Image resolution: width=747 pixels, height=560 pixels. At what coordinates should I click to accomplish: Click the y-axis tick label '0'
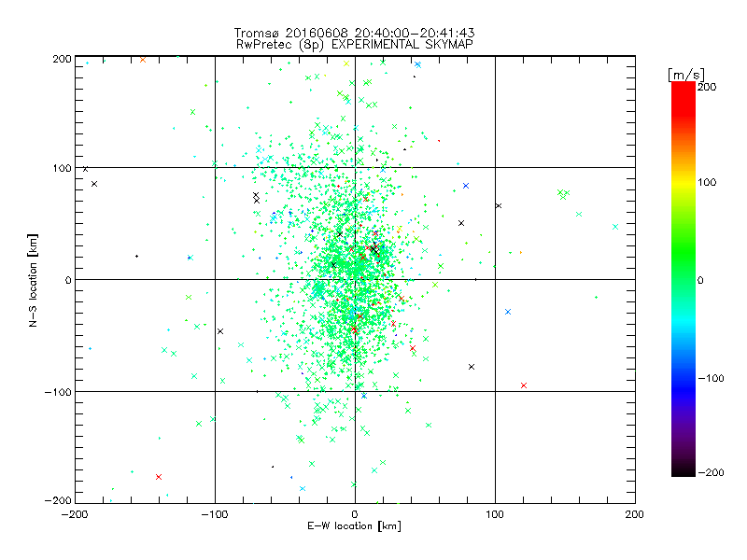click(68, 280)
